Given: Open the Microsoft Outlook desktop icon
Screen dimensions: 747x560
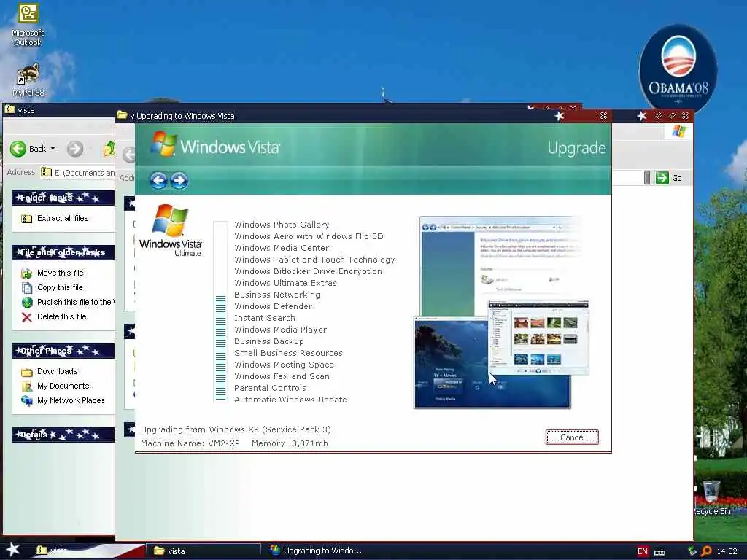Looking at the screenshot, I should pyautogui.click(x=28, y=25).
